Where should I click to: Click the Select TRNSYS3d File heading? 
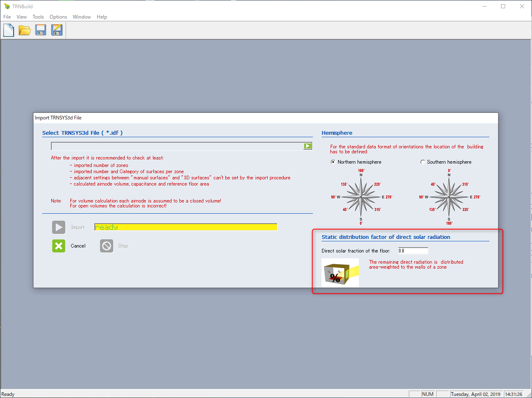[x=82, y=133]
